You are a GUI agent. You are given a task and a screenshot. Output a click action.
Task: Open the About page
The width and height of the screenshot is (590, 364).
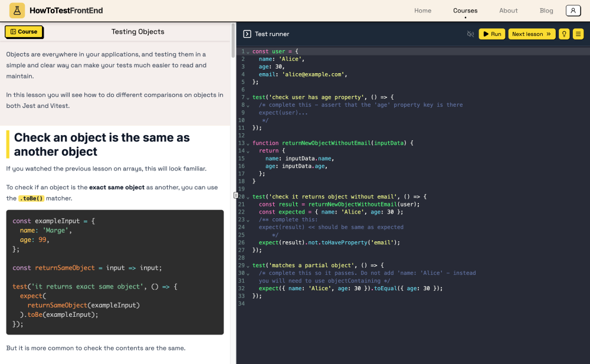pos(508,11)
